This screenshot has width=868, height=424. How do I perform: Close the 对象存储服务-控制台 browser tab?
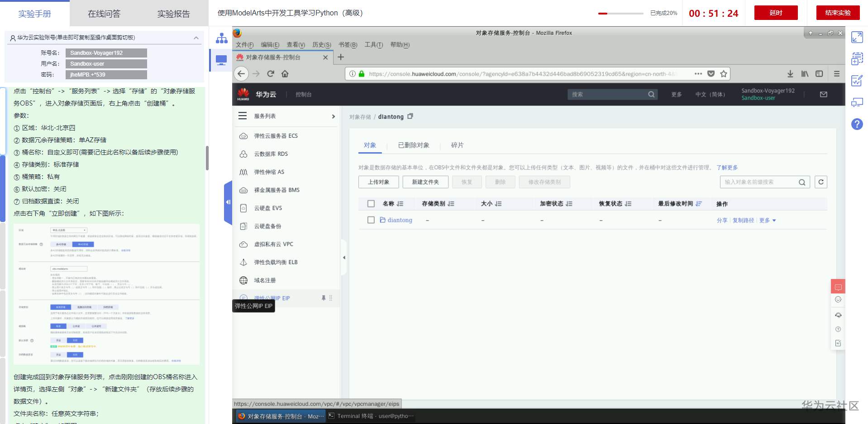click(x=325, y=58)
